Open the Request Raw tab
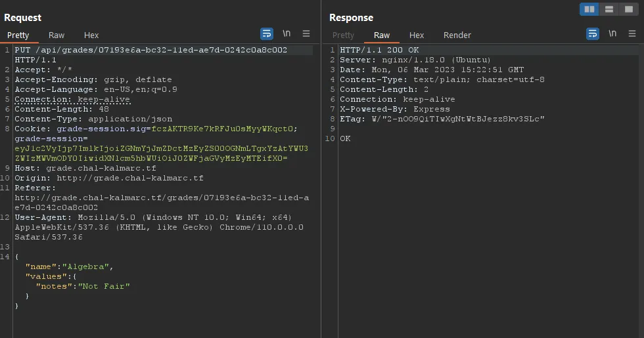This screenshot has height=338, width=644. click(x=57, y=35)
